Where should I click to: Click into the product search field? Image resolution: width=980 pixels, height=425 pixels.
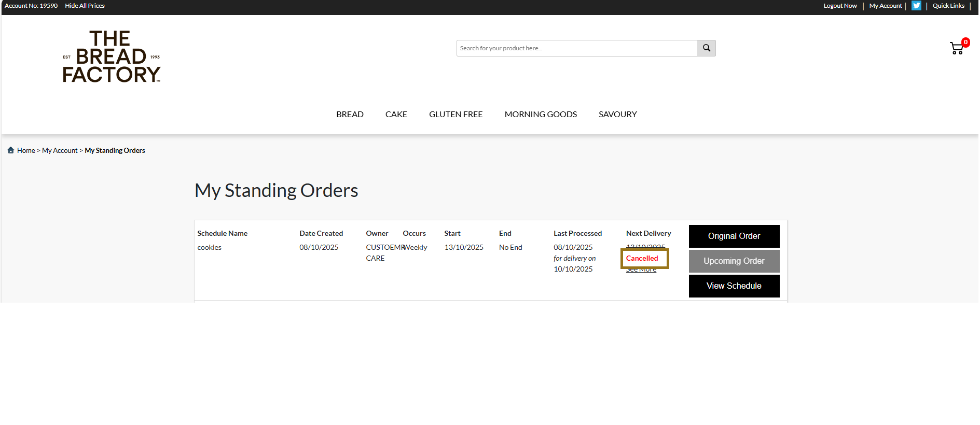[577, 48]
